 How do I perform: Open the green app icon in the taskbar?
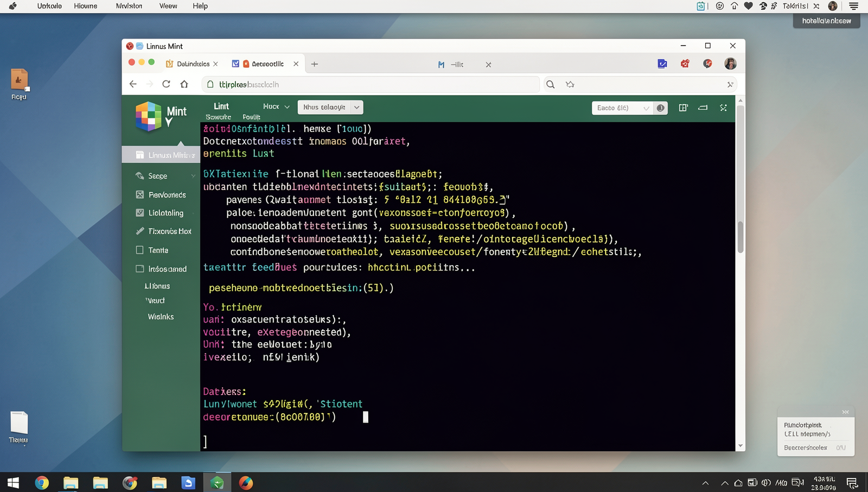pos(217,482)
